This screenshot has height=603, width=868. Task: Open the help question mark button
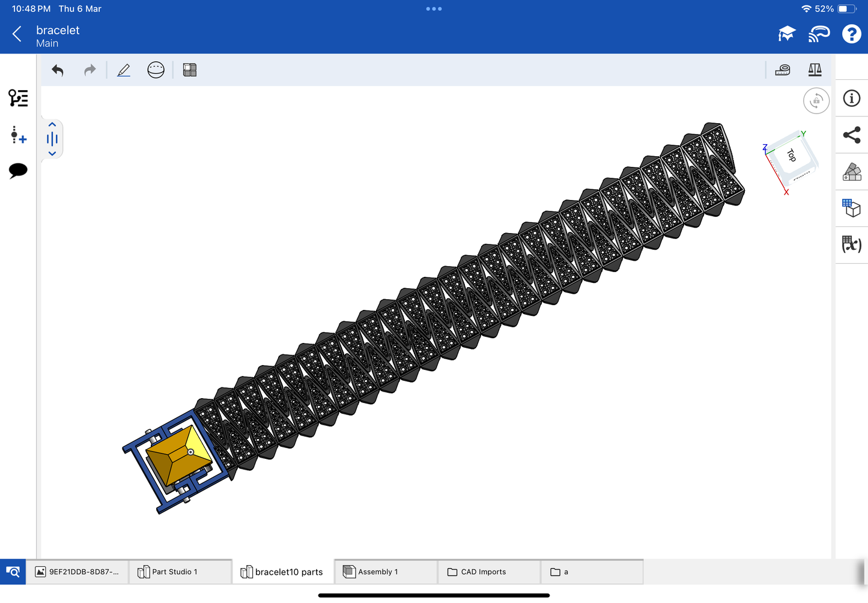[851, 34]
